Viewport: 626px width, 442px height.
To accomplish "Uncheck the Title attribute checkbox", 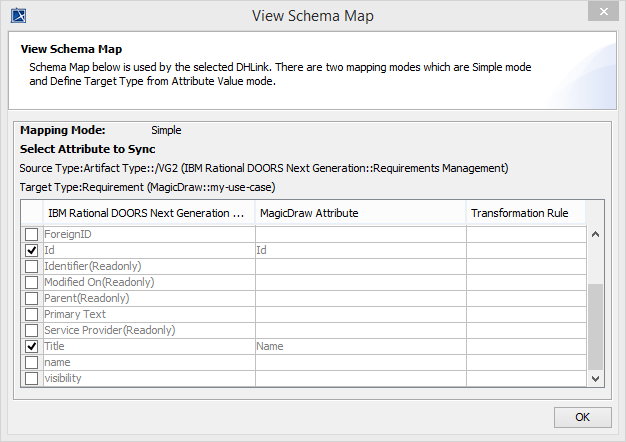I will point(31,346).
